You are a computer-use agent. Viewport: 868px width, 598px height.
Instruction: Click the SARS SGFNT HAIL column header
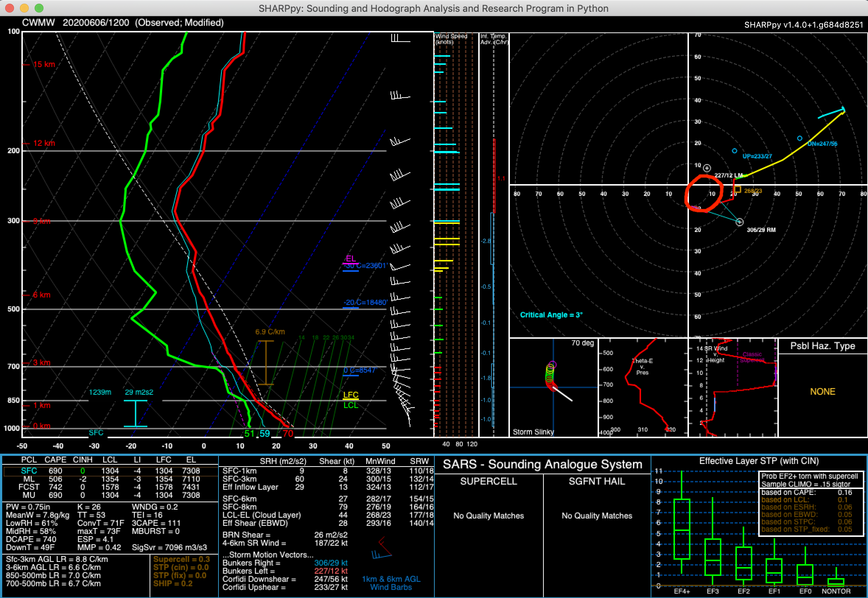coord(596,482)
